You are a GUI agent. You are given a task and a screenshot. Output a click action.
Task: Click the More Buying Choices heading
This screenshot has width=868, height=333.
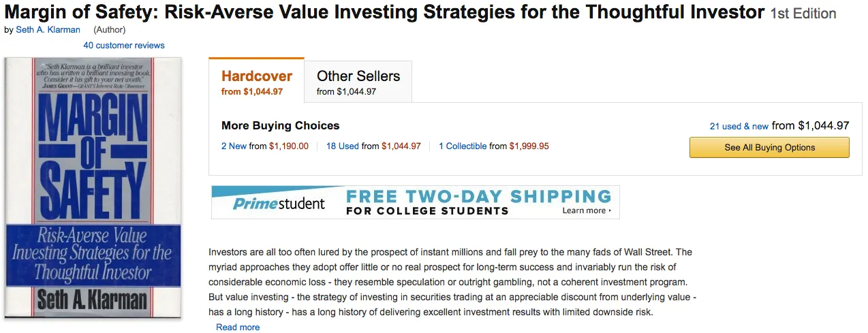[280, 126]
